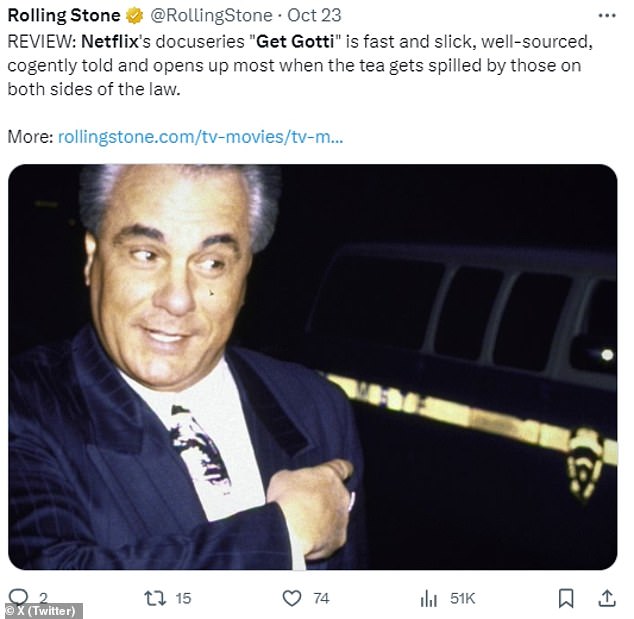
Task: Like the tweet with the heart icon
Action: point(292,598)
